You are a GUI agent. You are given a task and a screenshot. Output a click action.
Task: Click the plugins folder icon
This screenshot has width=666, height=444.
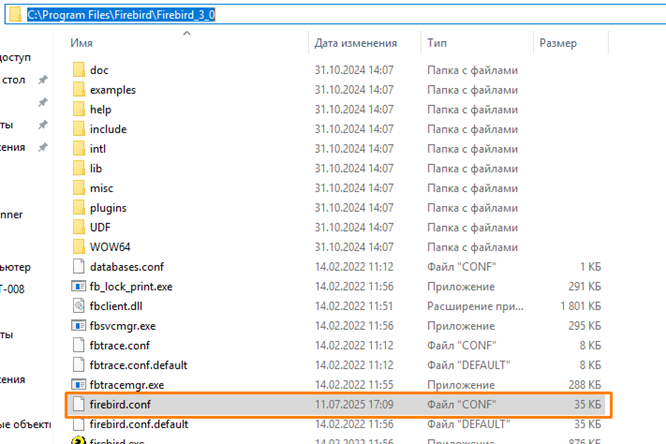point(79,207)
